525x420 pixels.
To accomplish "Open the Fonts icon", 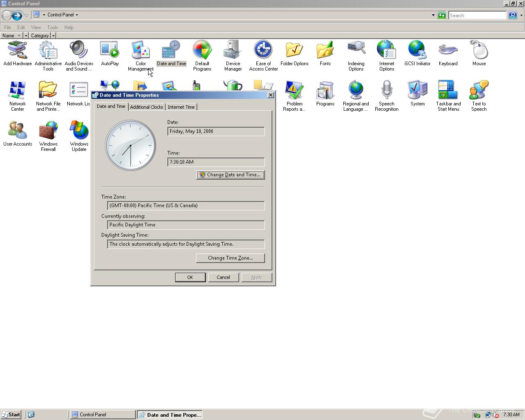I will (x=325, y=54).
